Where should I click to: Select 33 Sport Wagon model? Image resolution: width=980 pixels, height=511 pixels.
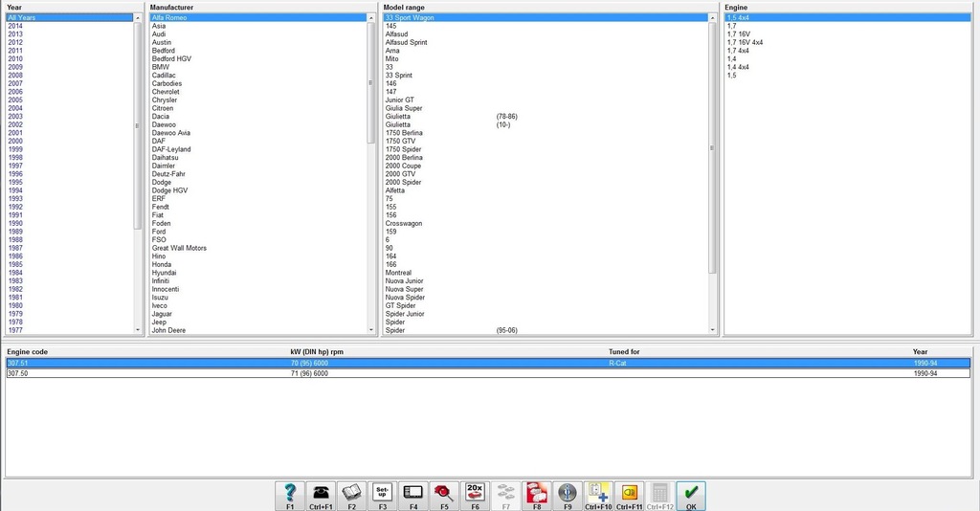click(x=546, y=17)
